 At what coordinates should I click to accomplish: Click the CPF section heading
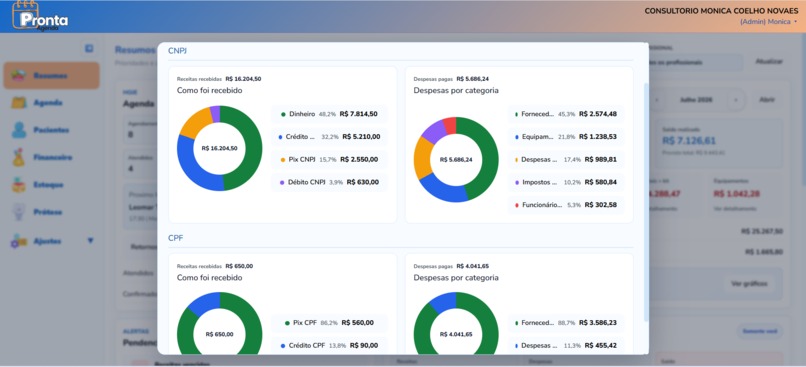click(x=175, y=238)
